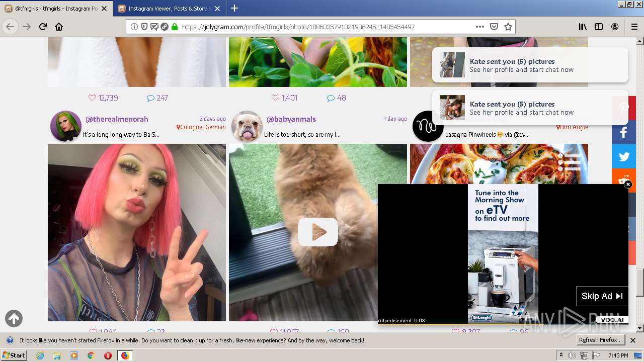Open the Firefox home page

pos(59,27)
